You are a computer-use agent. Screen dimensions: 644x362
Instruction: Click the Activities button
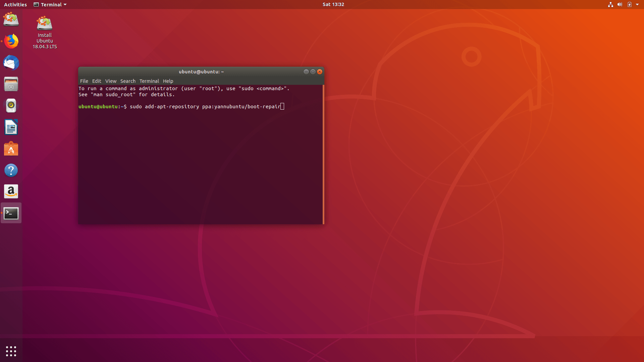tap(15, 5)
